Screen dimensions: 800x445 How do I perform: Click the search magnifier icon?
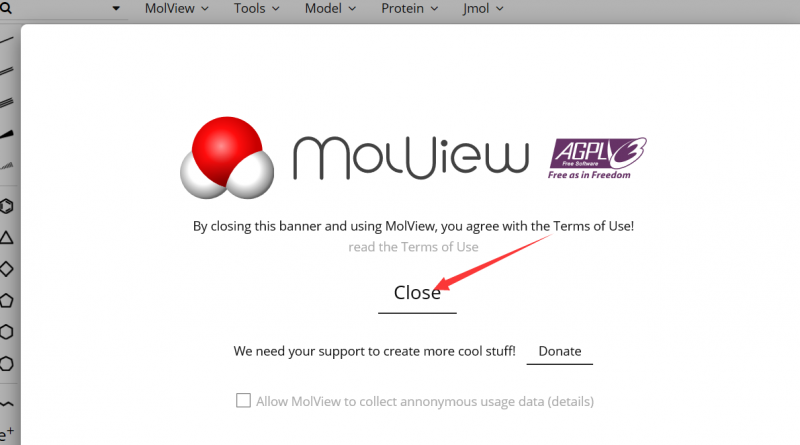(5, 8)
